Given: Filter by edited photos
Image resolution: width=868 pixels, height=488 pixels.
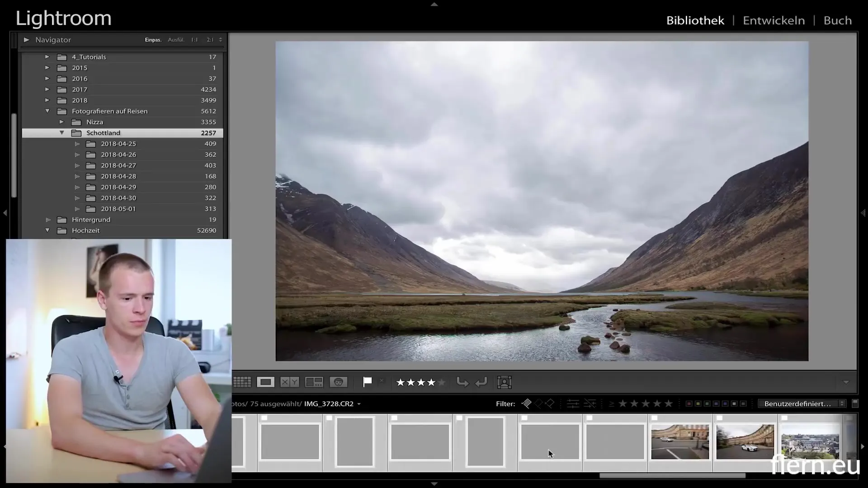Looking at the screenshot, I should (573, 404).
